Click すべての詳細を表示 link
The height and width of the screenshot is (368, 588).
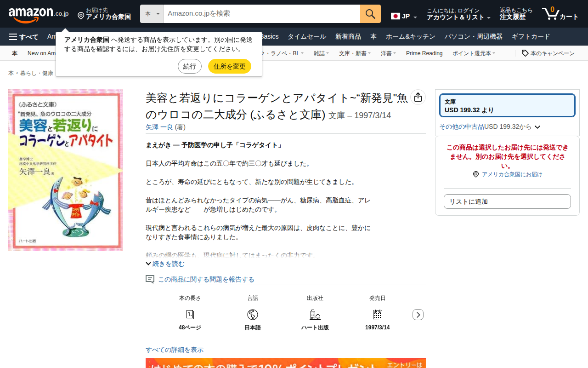click(x=175, y=350)
